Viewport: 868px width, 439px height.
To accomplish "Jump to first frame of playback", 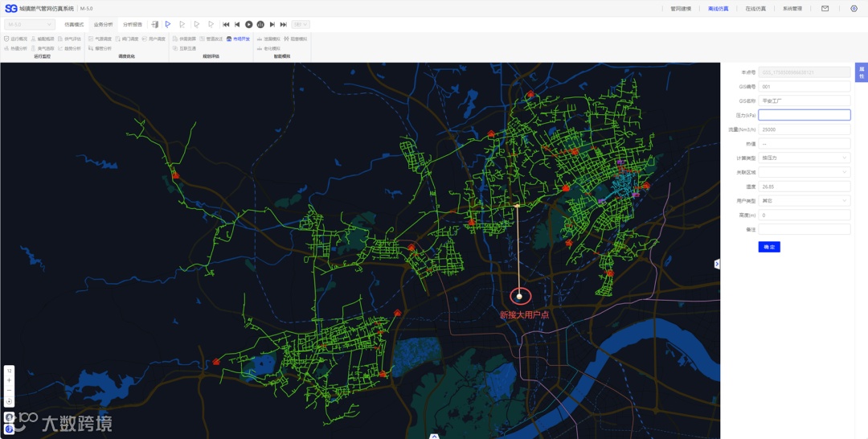I will point(226,24).
